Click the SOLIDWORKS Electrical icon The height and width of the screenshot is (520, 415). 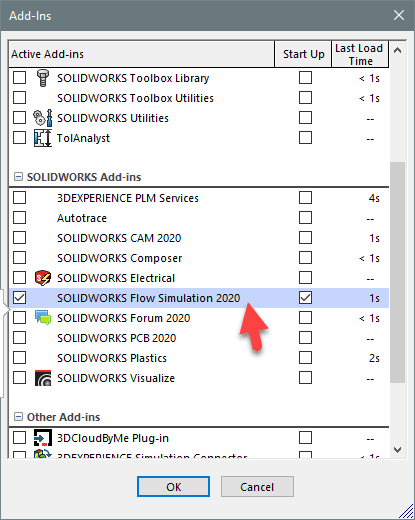coord(43,278)
